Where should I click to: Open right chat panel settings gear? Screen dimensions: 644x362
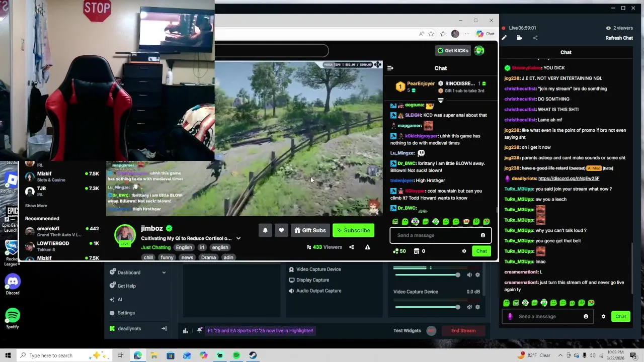tap(603, 316)
